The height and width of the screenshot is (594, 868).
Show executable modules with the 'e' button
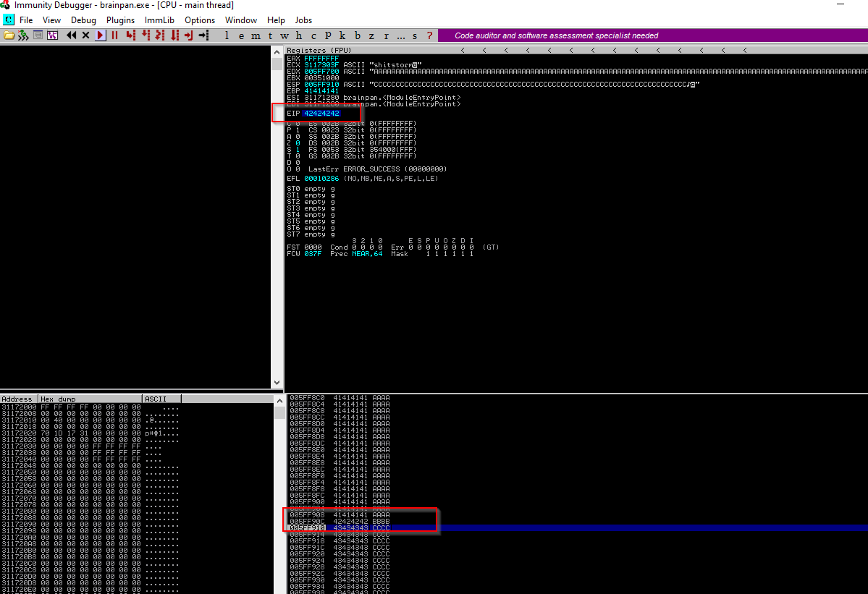click(241, 35)
